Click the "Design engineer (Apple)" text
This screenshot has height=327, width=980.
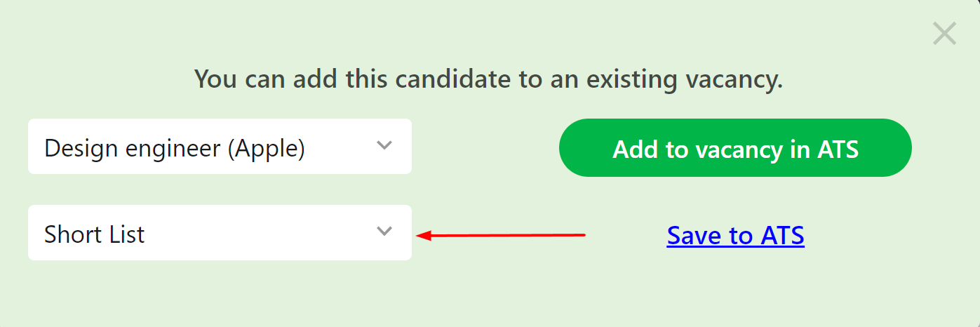pyautogui.click(x=174, y=148)
